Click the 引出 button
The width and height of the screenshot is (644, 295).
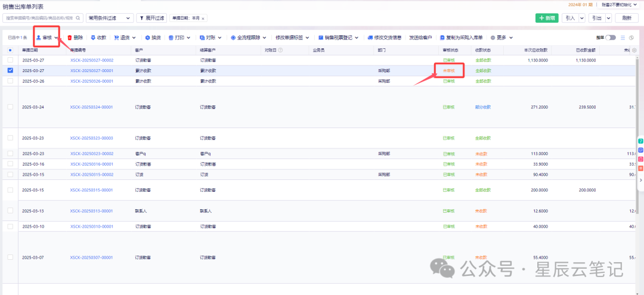click(596, 18)
